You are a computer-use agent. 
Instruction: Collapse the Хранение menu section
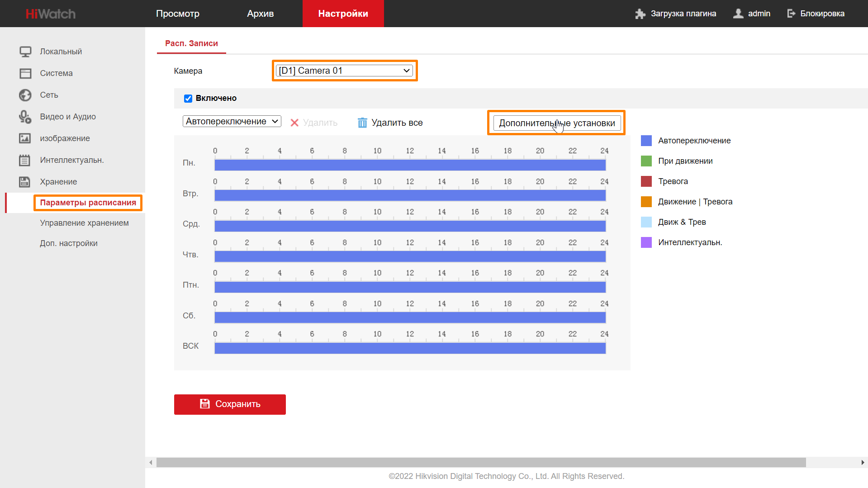pyautogui.click(x=58, y=182)
